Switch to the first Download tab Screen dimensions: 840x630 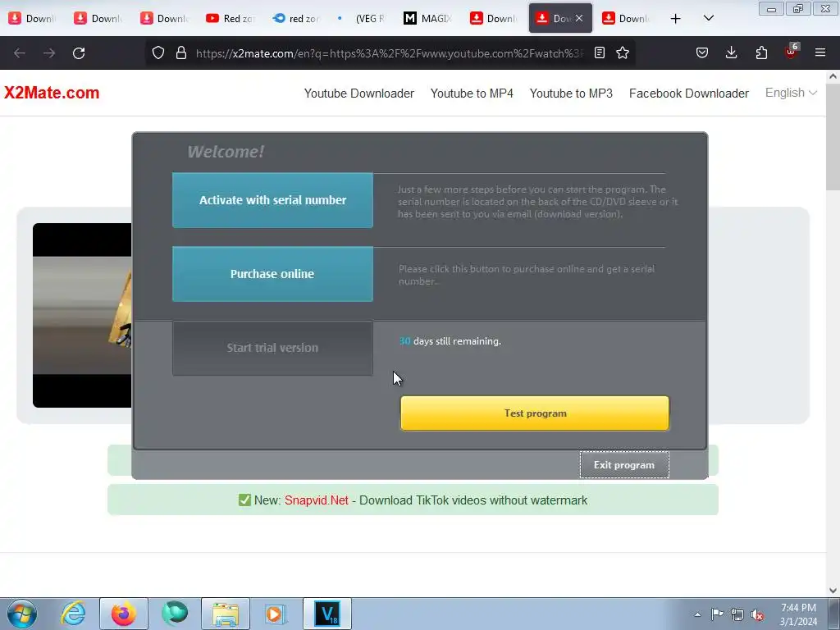[33, 18]
